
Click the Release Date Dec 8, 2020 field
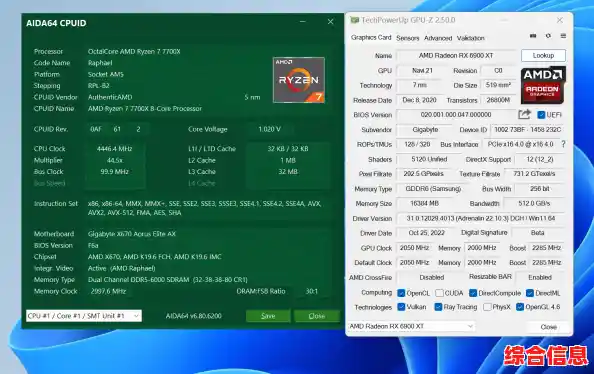point(419,100)
